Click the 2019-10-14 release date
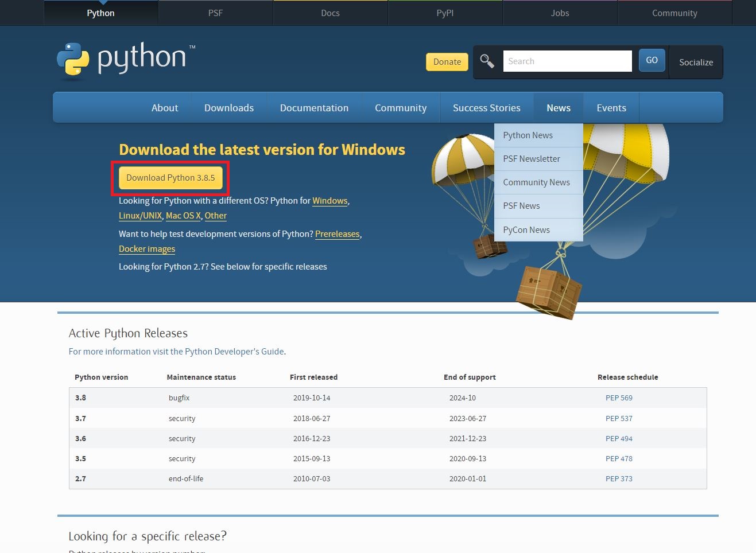This screenshot has width=756, height=553. 312,398
